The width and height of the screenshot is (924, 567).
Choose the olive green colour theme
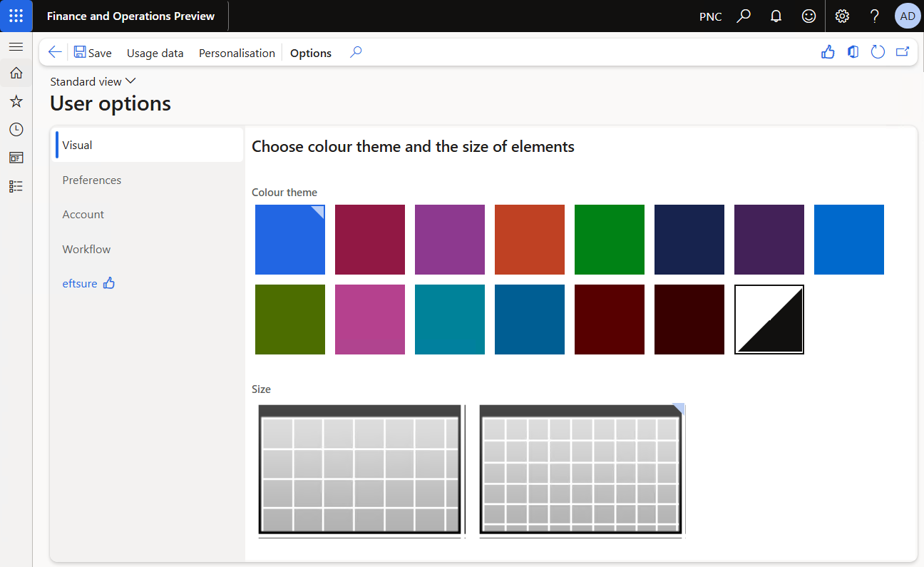point(290,320)
